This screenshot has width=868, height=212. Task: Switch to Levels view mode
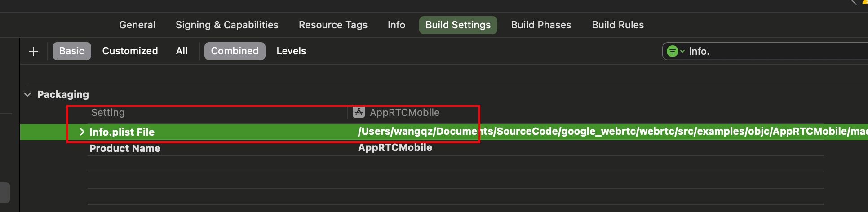291,51
